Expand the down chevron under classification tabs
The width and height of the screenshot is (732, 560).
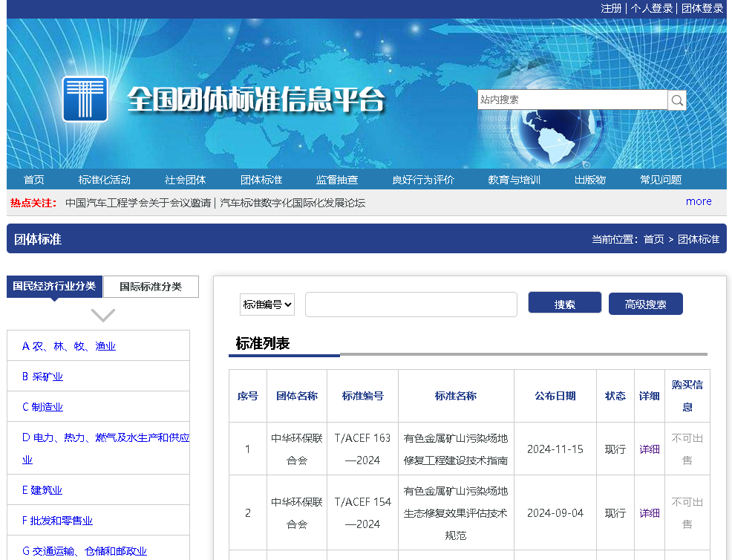tap(103, 316)
